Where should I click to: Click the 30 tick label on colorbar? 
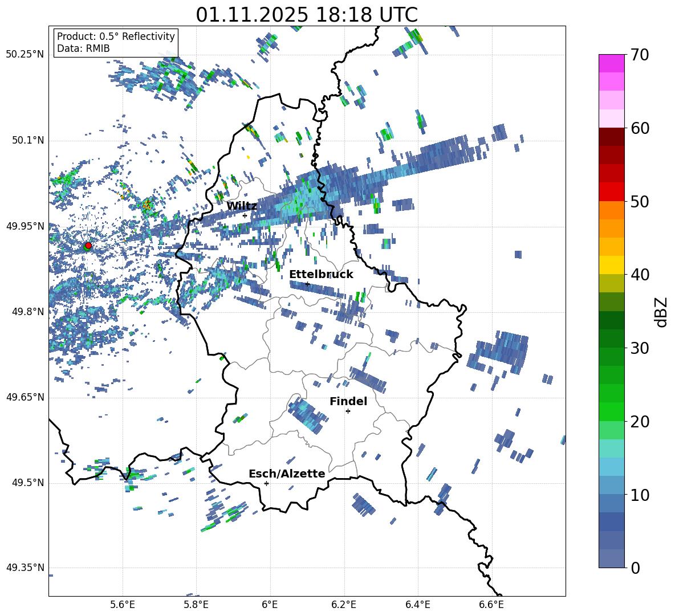click(640, 348)
